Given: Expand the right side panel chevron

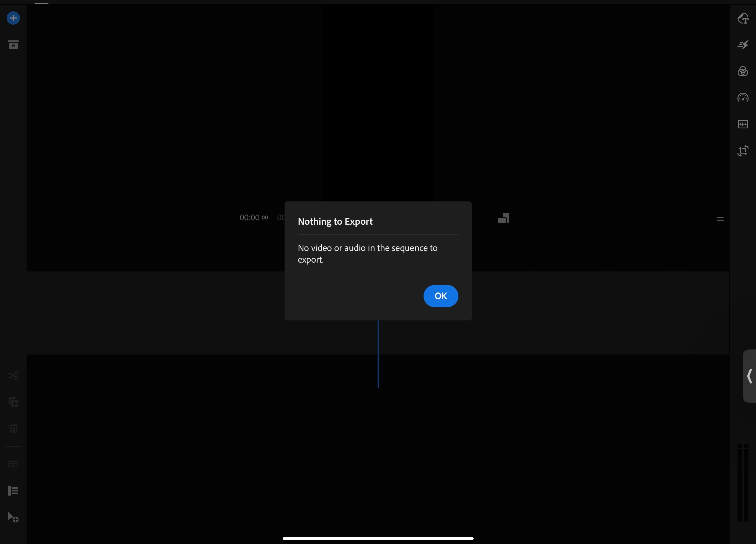Looking at the screenshot, I should point(749,376).
